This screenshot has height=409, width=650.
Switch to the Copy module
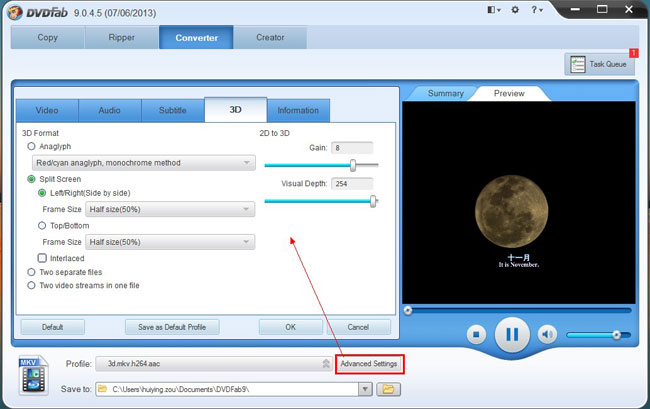(48, 37)
